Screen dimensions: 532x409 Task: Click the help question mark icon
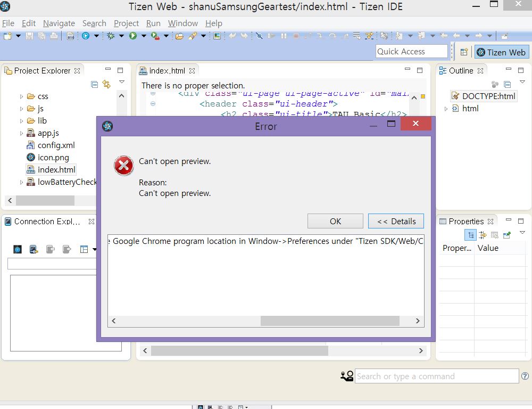pos(525,376)
